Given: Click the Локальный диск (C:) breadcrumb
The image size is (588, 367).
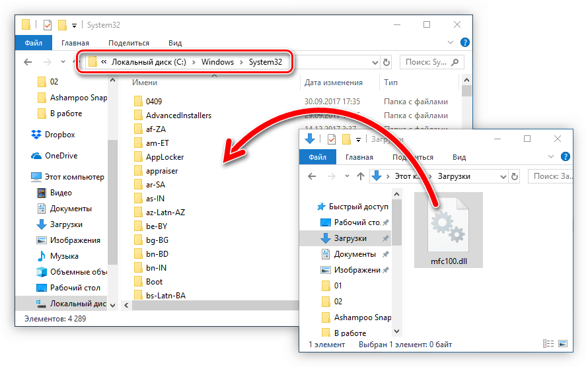Looking at the screenshot, I should point(149,62).
